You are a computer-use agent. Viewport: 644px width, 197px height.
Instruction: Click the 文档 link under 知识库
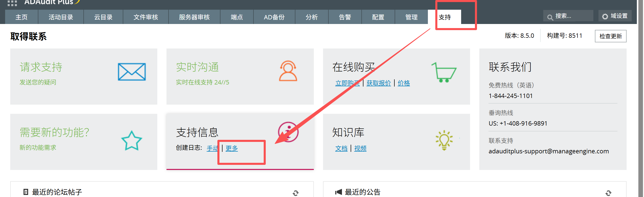click(x=341, y=148)
